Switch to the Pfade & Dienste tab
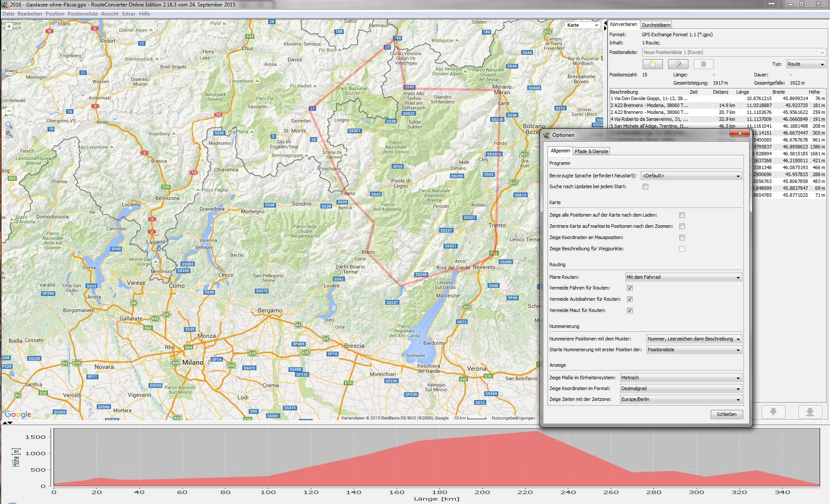830x504 pixels. 591,151
